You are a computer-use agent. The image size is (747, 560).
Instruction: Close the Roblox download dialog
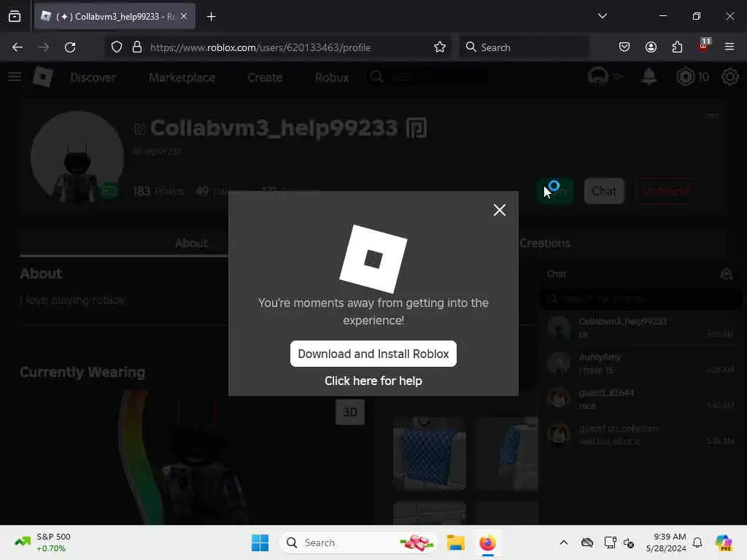499,210
